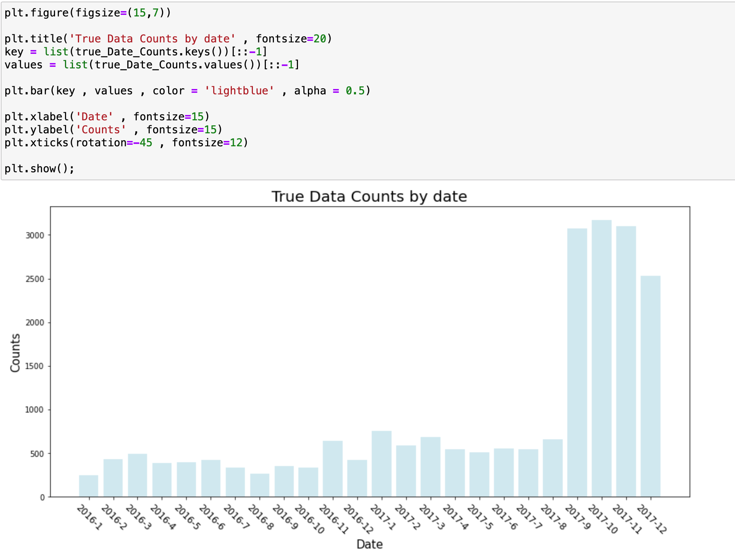Click the Date x-axis label
Viewport: 735px width, 560px height.
coord(369,544)
